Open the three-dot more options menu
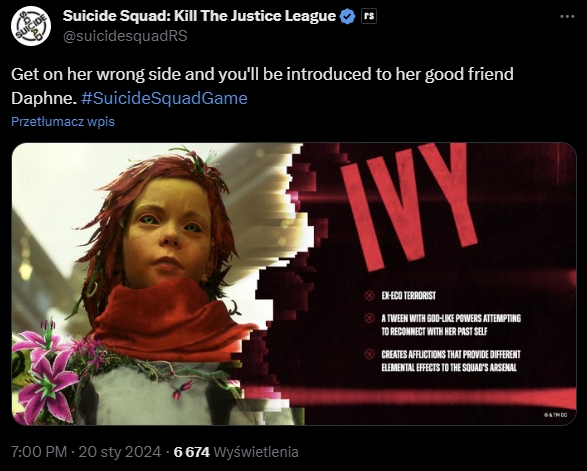Image resolution: width=587 pixels, height=471 pixels. pyautogui.click(x=567, y=16)
